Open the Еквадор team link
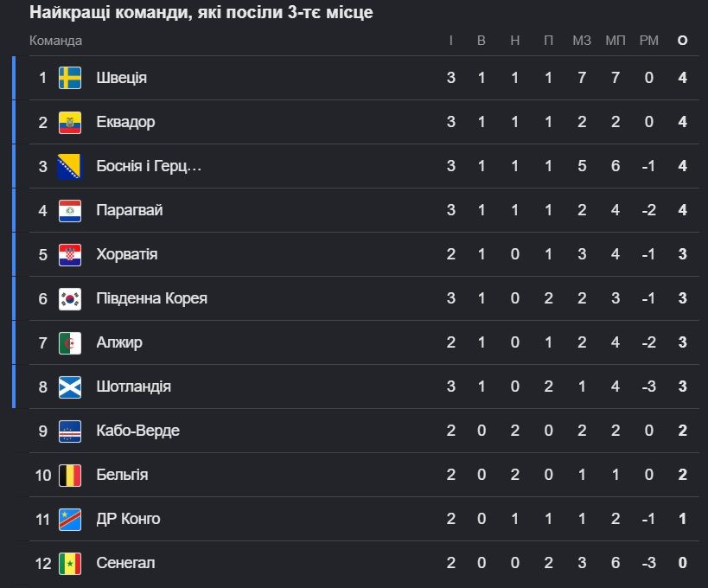 125,122
